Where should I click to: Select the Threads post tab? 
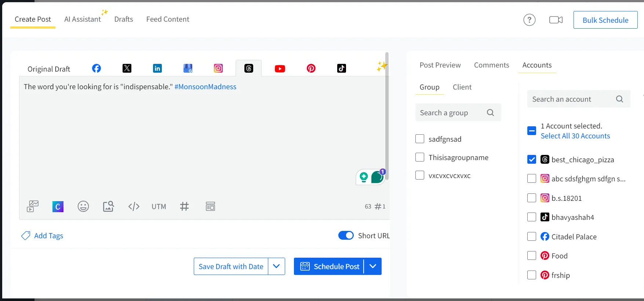click(x=249, y=68)
